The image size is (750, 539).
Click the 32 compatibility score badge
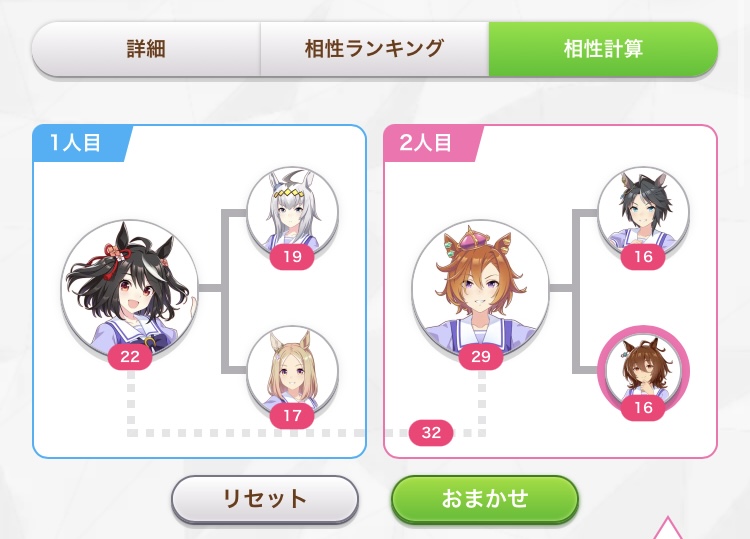tap(431, 433)
